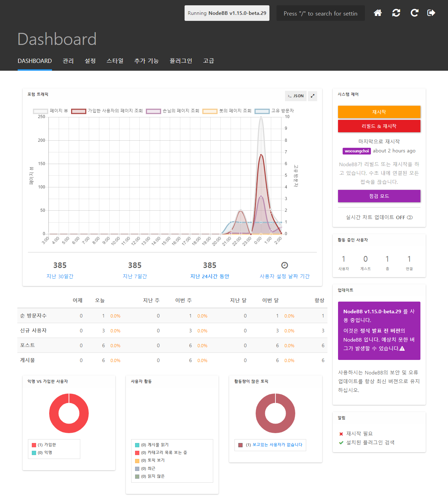Open the 플러그인 dropdown menu

point(181,61)
